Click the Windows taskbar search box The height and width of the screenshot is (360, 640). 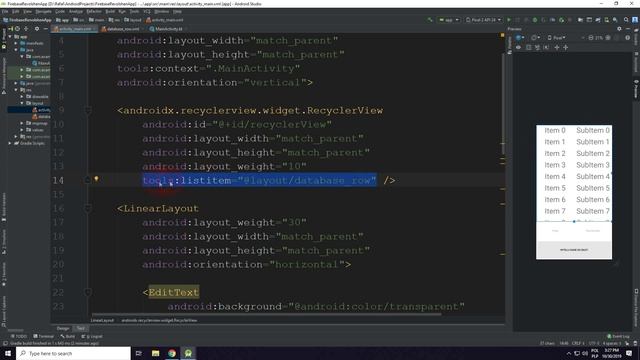[73, 353]
